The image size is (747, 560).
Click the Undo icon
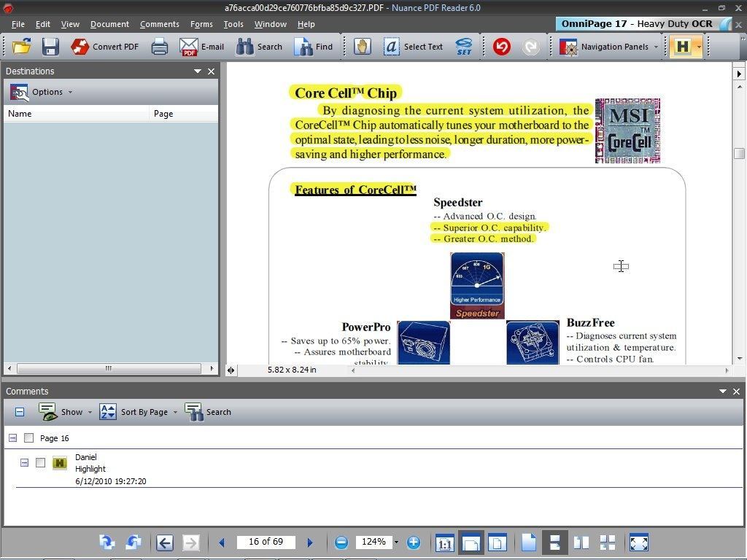click(502, 47)
